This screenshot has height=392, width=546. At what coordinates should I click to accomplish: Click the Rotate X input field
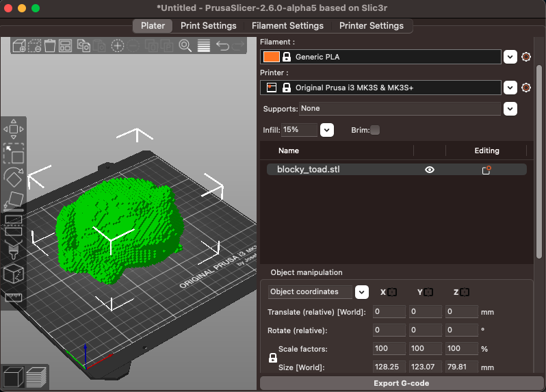tap(389, 330)
